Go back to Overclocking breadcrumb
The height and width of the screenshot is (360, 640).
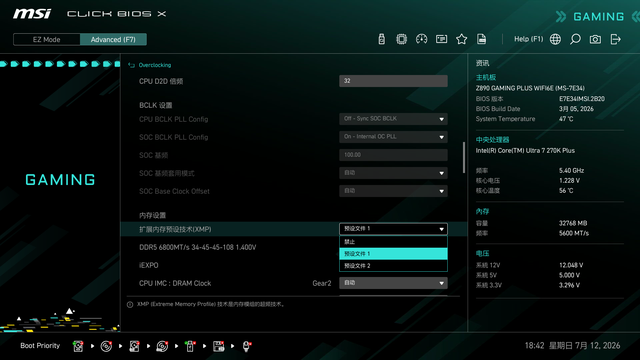[x=155, y=65]
